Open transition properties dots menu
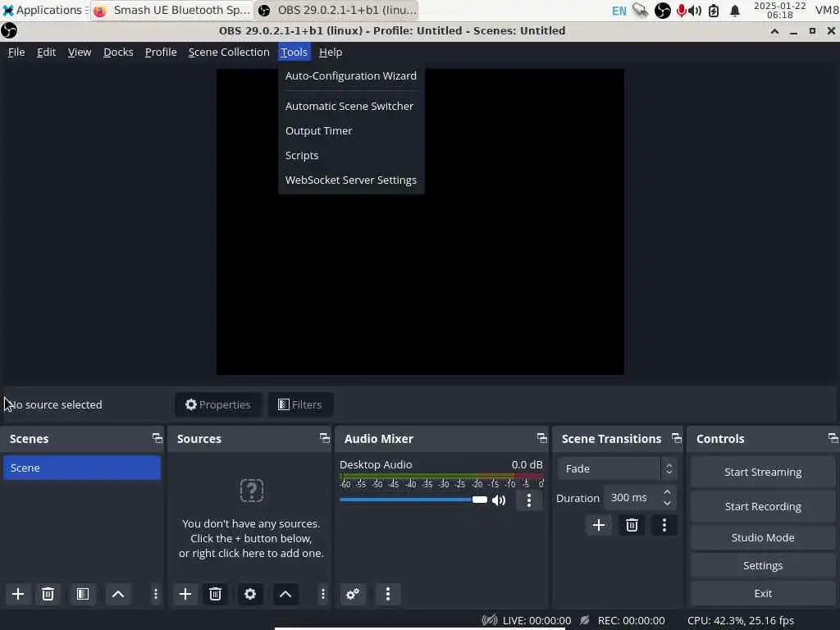840x630 pixels. [664, 525]
